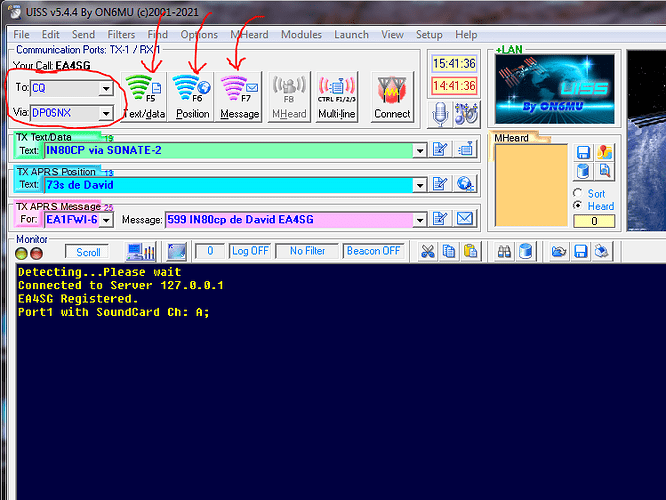Click the print monitor icon
This screenshot has height=500, width=666.
(x=601, y=251)
